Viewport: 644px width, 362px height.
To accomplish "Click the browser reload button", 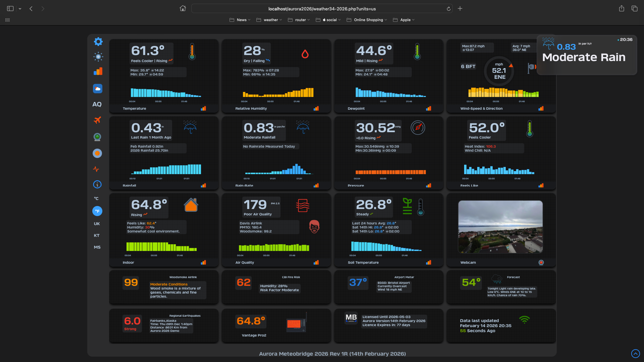I will 448,9.
